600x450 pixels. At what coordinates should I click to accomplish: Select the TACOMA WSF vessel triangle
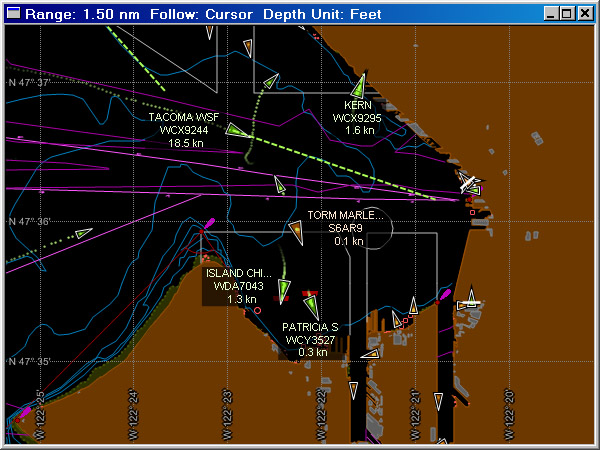tap(236, 131)
